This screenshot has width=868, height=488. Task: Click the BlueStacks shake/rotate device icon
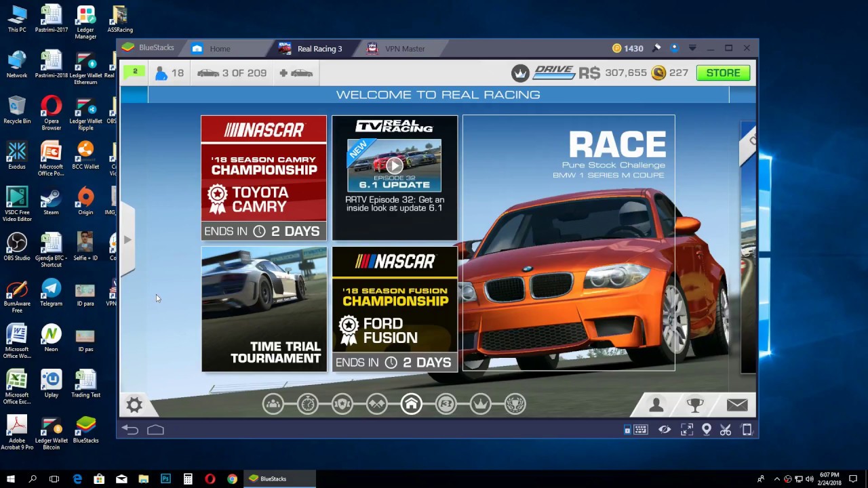pos(747,430)
